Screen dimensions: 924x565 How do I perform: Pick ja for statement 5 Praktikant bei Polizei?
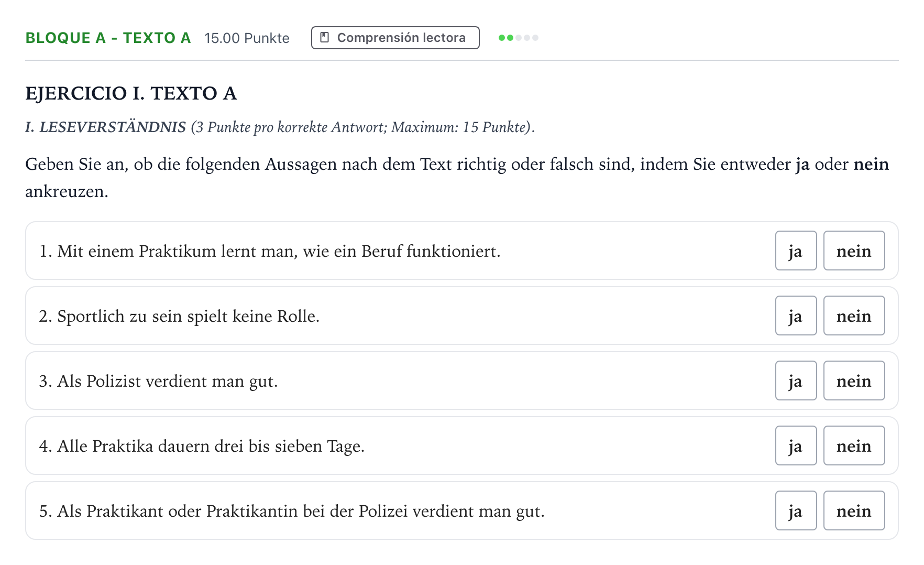tap(796, 510)
